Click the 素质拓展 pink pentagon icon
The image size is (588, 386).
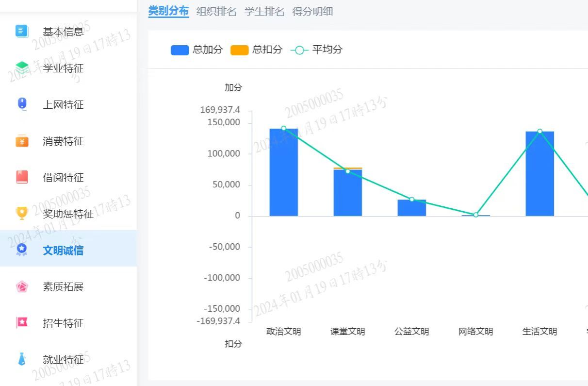coord(22,286)
